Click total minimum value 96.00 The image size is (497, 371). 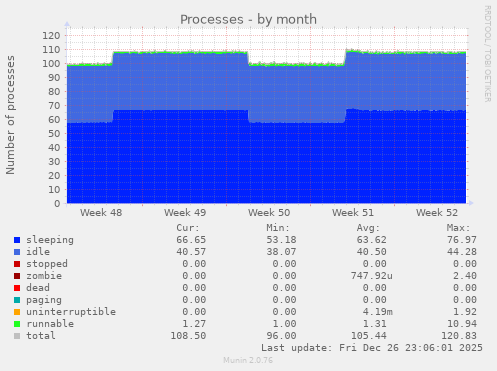281,336
